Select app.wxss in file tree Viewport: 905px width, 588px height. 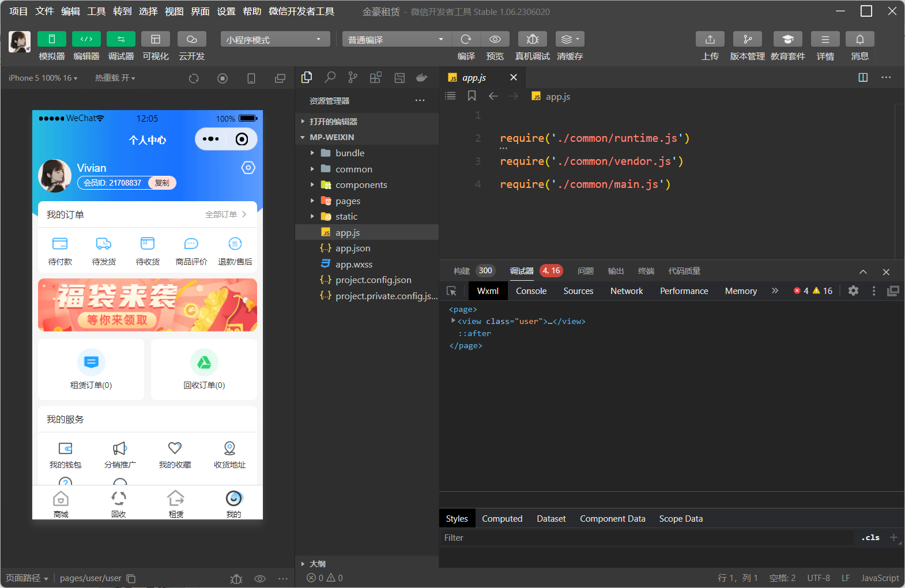[x=367, y=264]
